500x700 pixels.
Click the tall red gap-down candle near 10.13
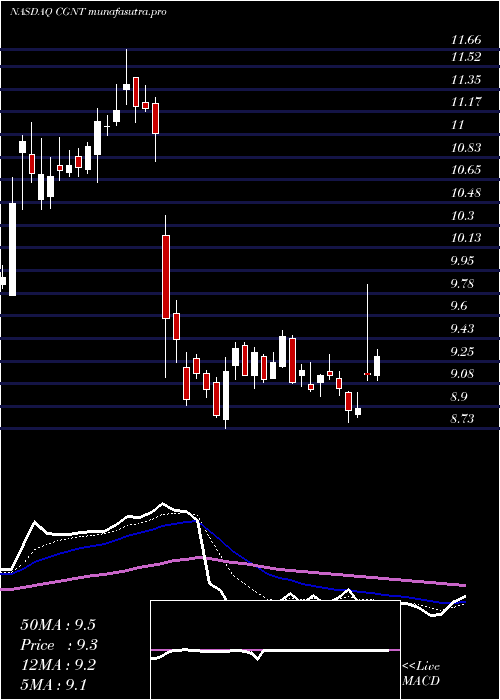166,277
